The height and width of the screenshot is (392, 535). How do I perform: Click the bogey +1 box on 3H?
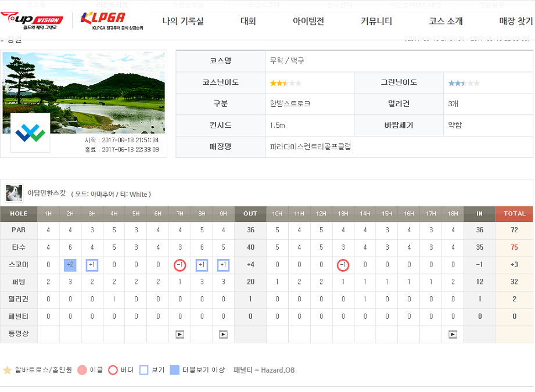click(92, 265)
